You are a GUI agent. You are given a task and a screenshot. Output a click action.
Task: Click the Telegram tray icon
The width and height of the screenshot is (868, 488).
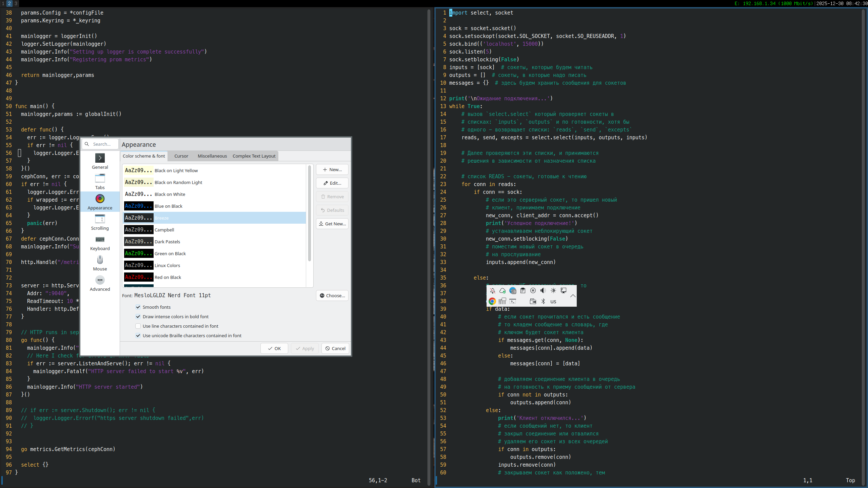[513, 290]
